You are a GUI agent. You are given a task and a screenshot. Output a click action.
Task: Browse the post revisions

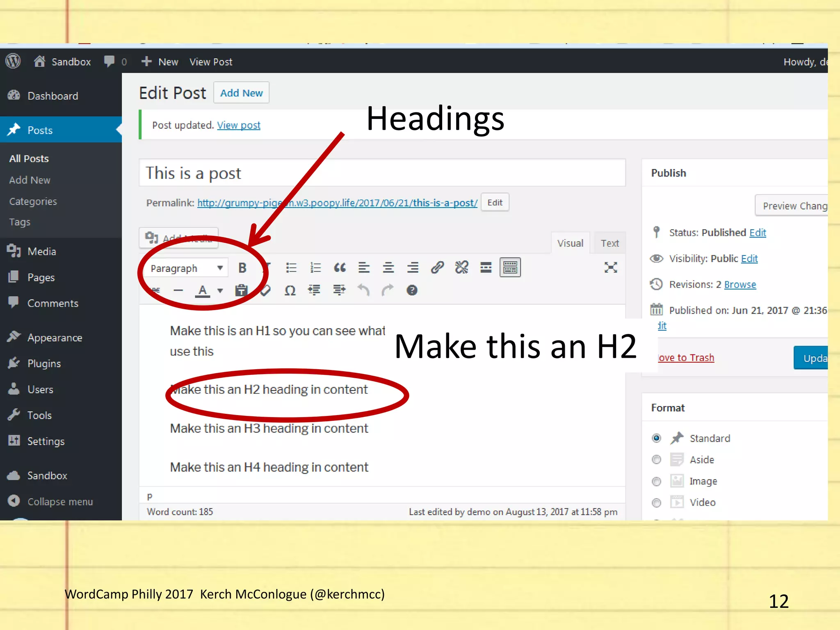(x=740, y=284)
